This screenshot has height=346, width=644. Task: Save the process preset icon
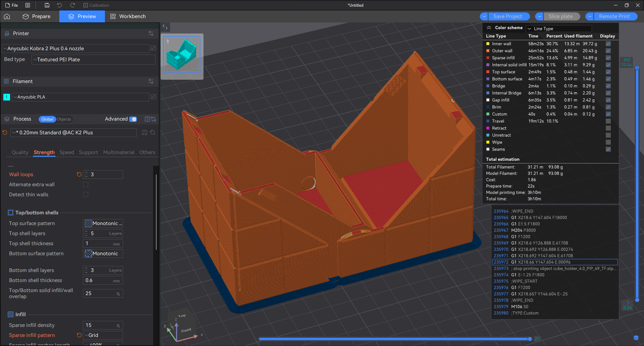click(x=144, y=133)
